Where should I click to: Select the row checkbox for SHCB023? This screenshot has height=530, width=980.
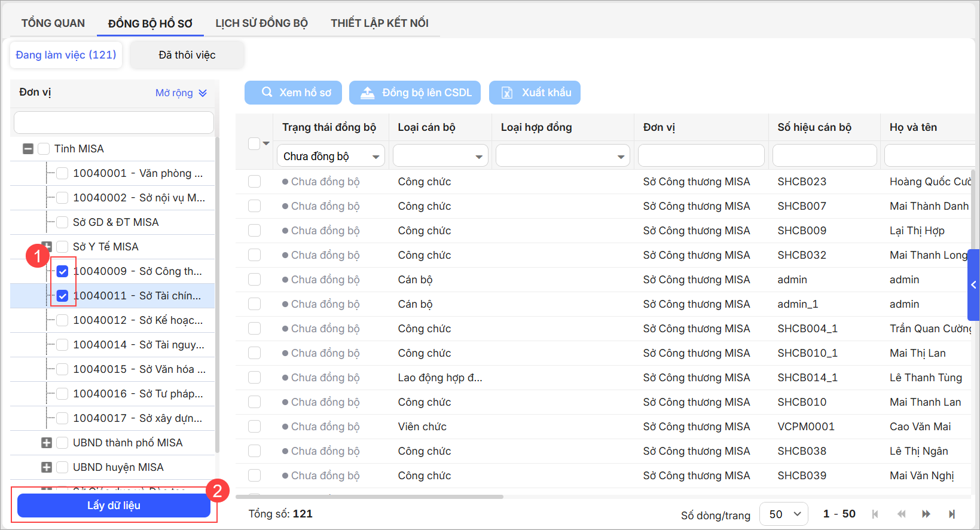[255, 182]
